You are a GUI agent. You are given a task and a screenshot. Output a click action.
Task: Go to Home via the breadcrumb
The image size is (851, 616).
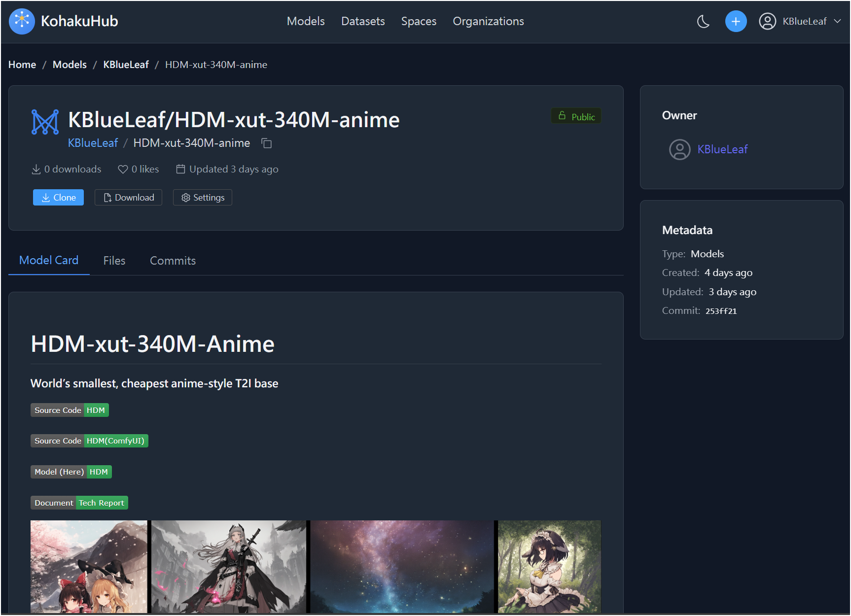click(22, 65)
